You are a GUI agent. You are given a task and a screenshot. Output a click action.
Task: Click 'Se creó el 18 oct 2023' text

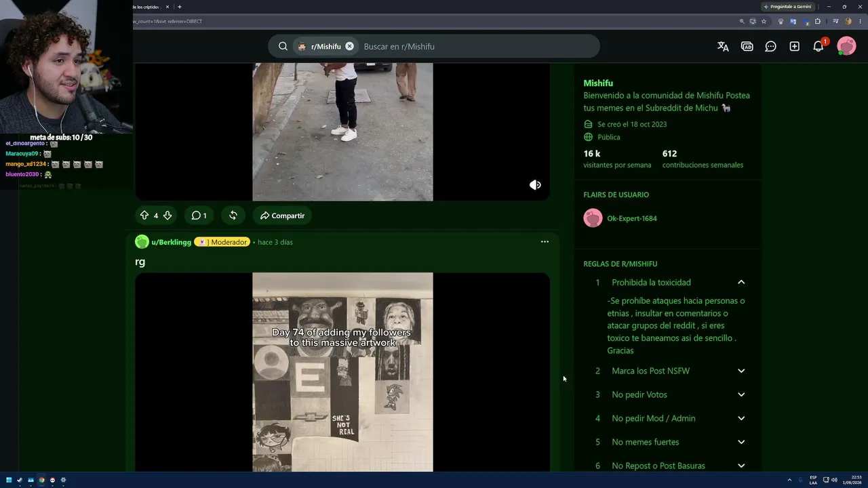tap(632, 124)
